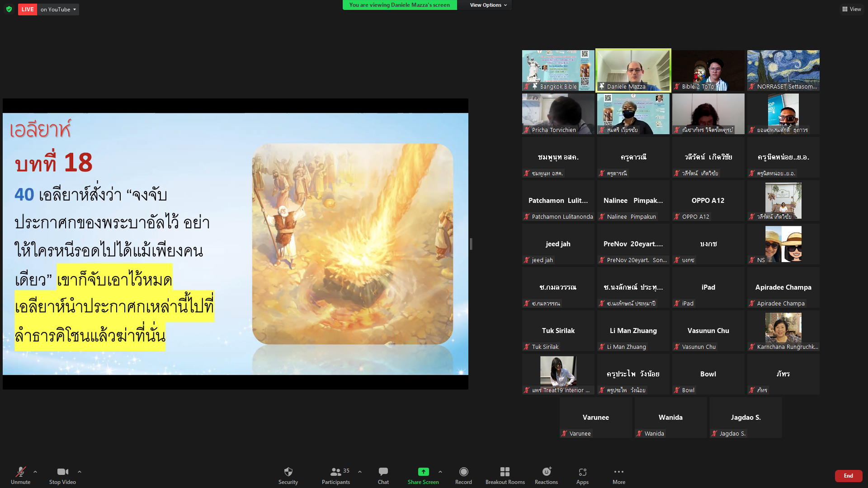Click muted mic icon on Apiradee Champa tile
Viewport: 868px width, 488px height.
752,303
